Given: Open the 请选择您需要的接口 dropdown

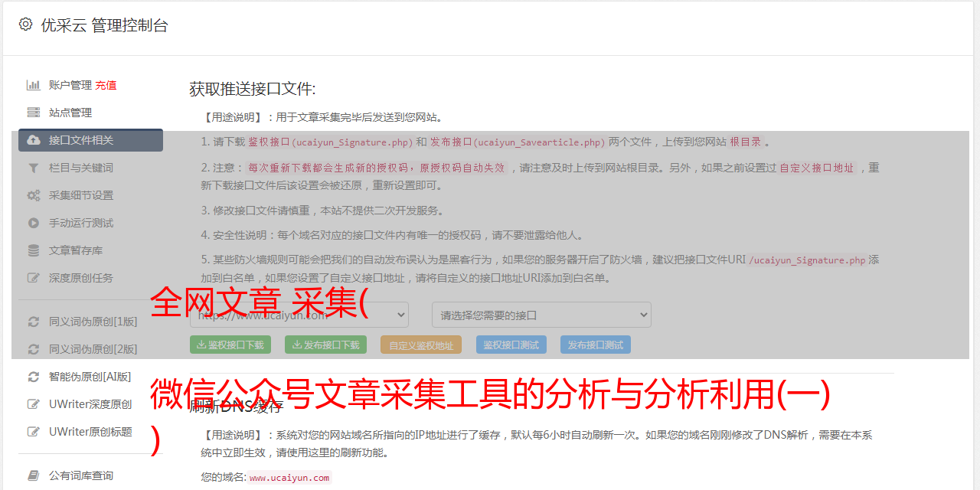Looking at the screenshot, I should point(541,315).
